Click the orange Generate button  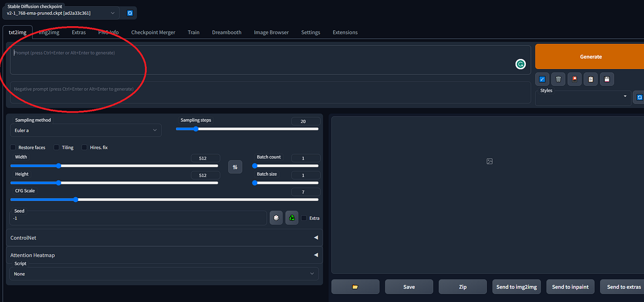coord(591,57)
